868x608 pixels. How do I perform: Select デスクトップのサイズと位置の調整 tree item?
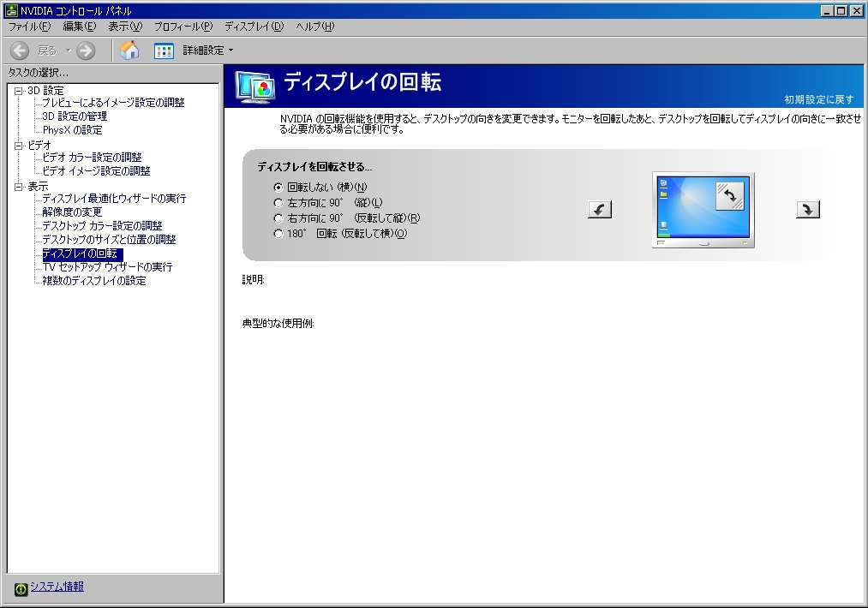pyautogui.click(x=109, y=240)
